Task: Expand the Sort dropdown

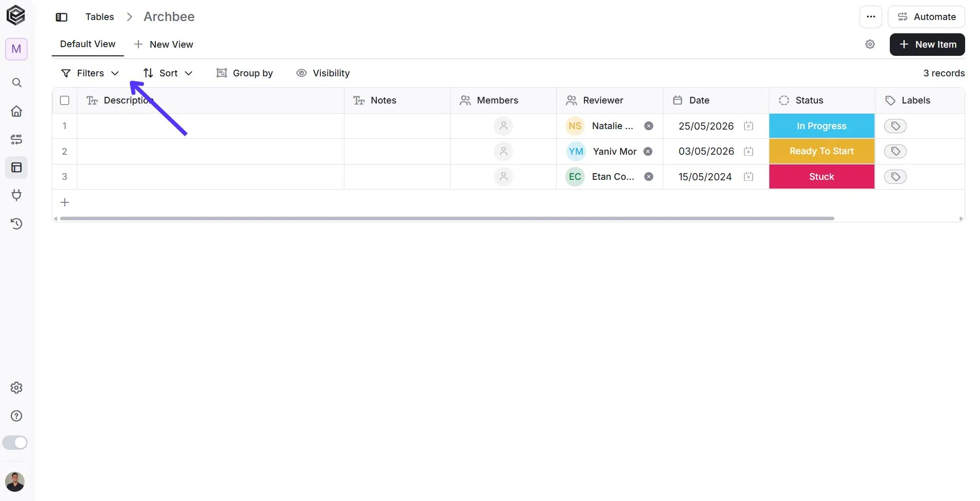Action: click(168, 73)
